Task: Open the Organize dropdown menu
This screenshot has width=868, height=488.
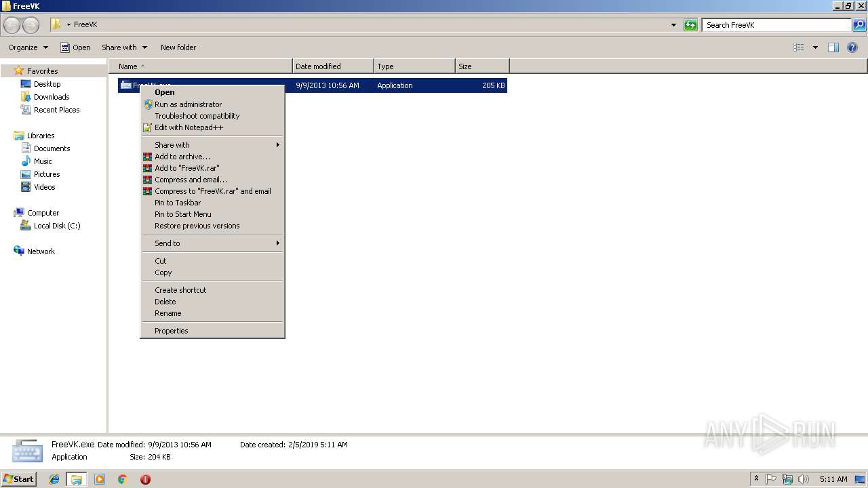Action: tap(28, 47)
